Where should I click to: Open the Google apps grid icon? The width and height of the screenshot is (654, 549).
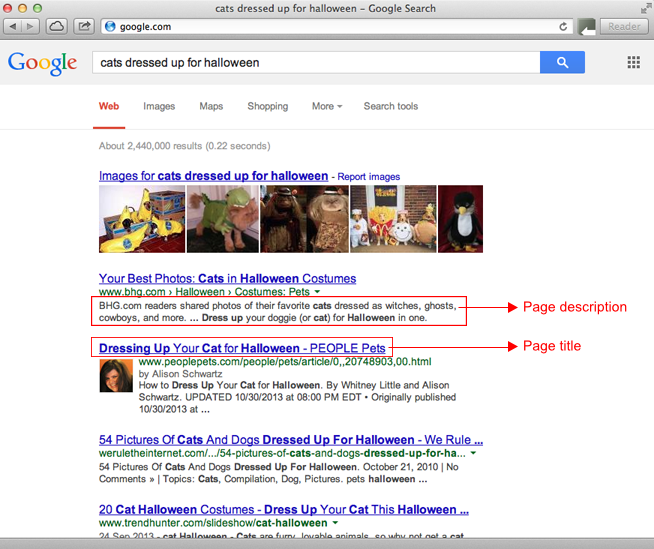tap(634, 63)
